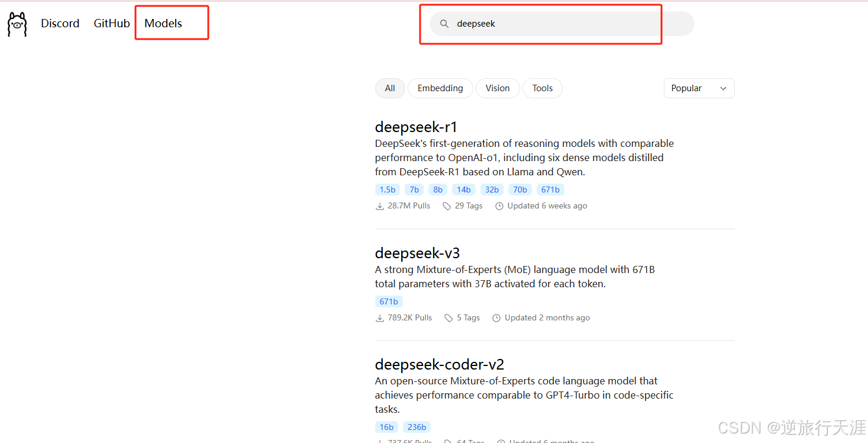Viewport: 868px width, 443px height.
Task: Open the deepseek-v3 model page
Action: pos(417,253)
